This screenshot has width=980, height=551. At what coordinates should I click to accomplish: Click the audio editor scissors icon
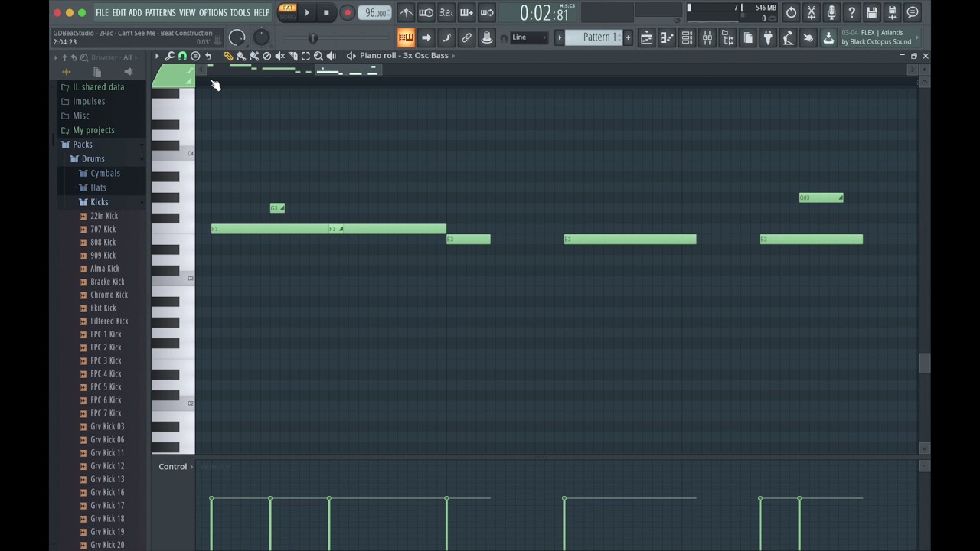(x=812, y=12)
